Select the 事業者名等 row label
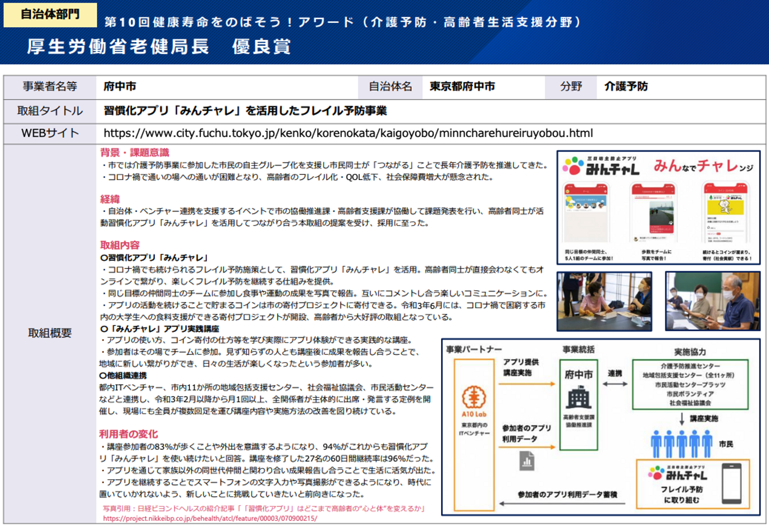The image size is (769, 532). coord(50,86)
